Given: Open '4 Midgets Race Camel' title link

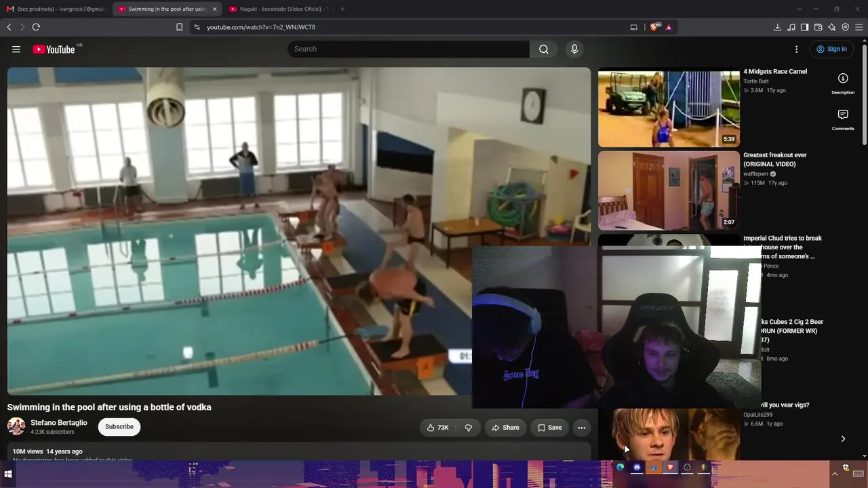Looking at the screenshot, I should [x=775, y=71].
